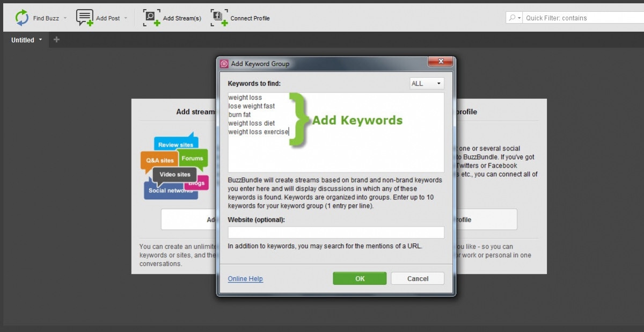Add a new workspace tab with plus
The width and height of the screenshot is (644, 332).
57,40
